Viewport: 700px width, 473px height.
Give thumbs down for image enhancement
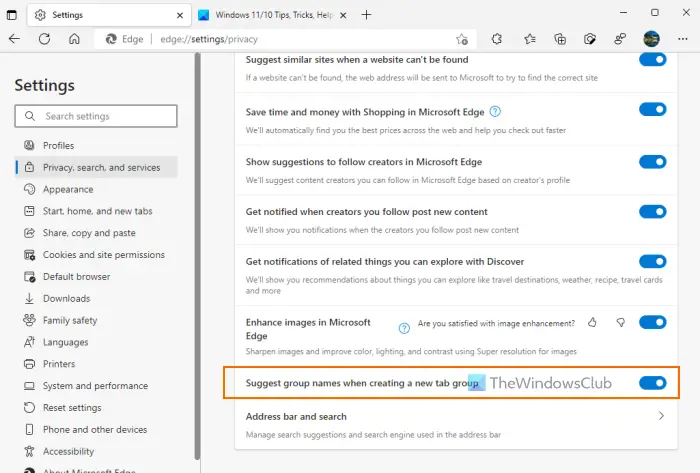(x=621, y=322)
